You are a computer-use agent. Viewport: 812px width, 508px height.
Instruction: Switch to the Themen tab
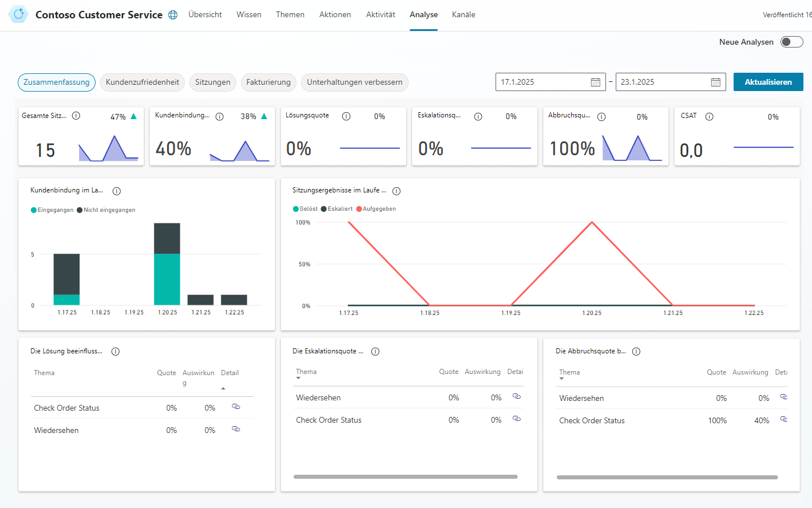pos(290,15)
